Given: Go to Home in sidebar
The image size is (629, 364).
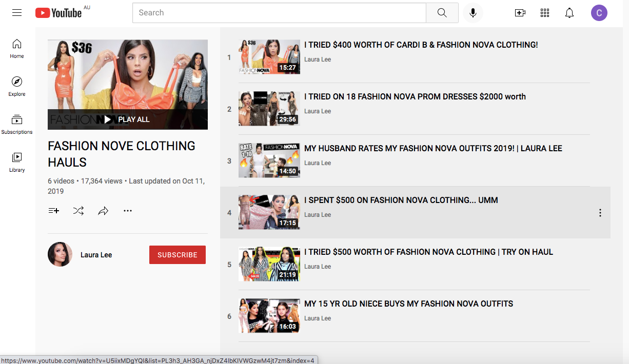Looking at the screenshot, I should (17, 49).
